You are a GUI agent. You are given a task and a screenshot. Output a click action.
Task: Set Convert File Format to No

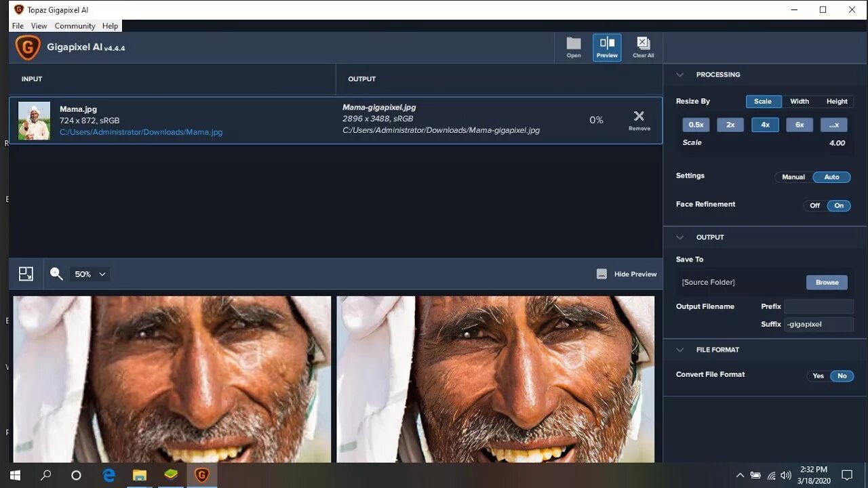coord(842,375)
